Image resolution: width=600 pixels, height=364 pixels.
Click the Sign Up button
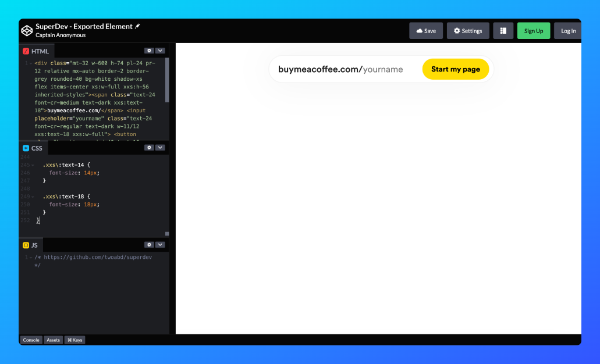coord(534,31)
